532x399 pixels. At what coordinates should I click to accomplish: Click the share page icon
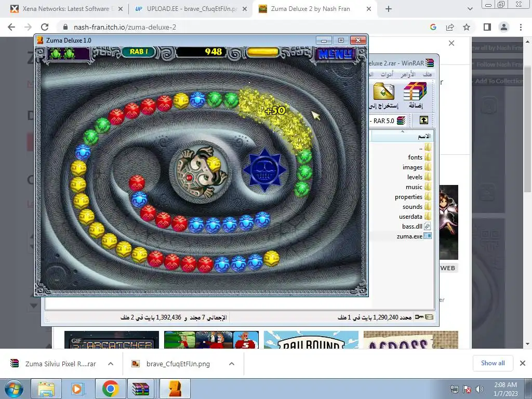coord(450,27)
